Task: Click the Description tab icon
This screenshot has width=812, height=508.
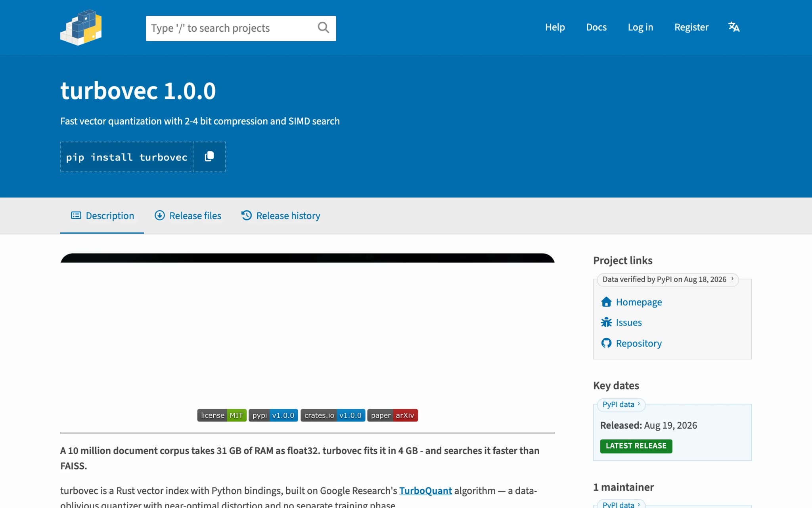Action: coord(76,216)
